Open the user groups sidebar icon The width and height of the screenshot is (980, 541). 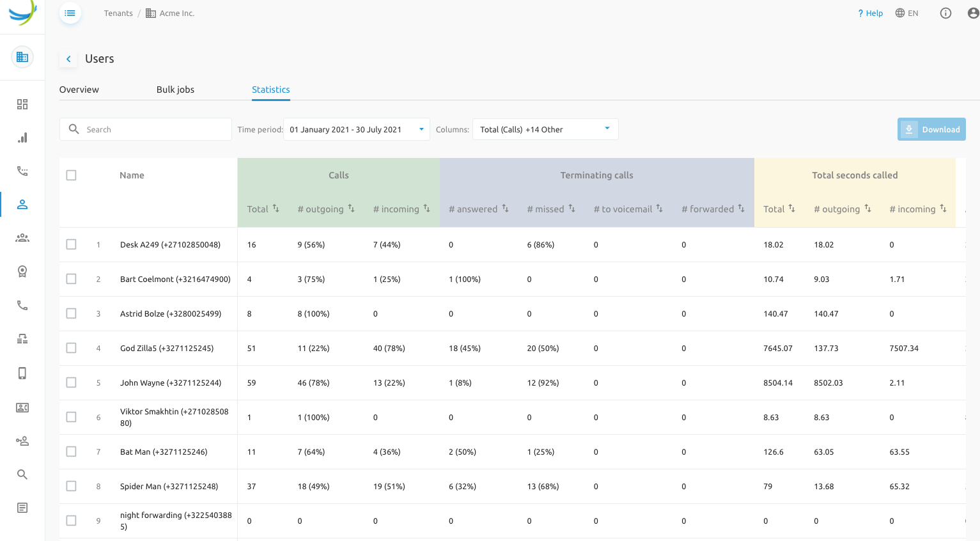22,238
